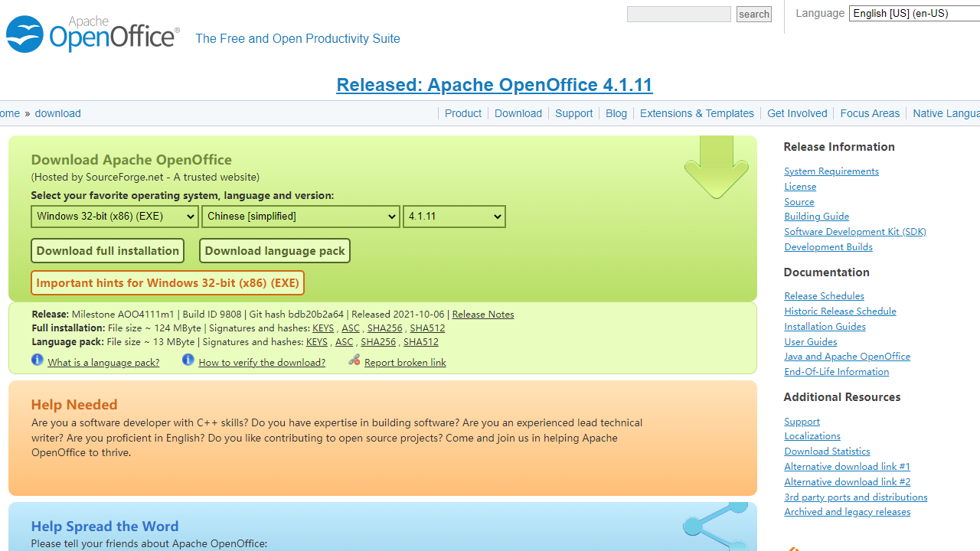This screenshot has height=551, width=980.
Task: Click SHA256 link for language pack
Action: click(x=378, y=342)
